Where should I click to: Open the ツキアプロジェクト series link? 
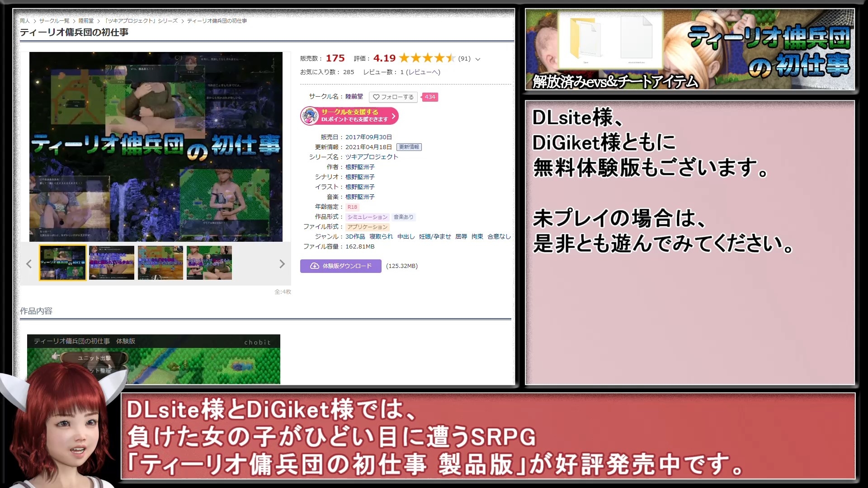click(372, 157)
